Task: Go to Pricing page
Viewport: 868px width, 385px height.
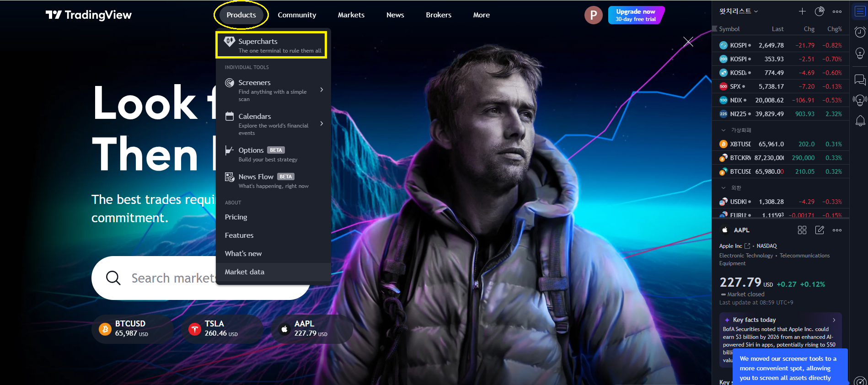Action: [x=236, y=217]
